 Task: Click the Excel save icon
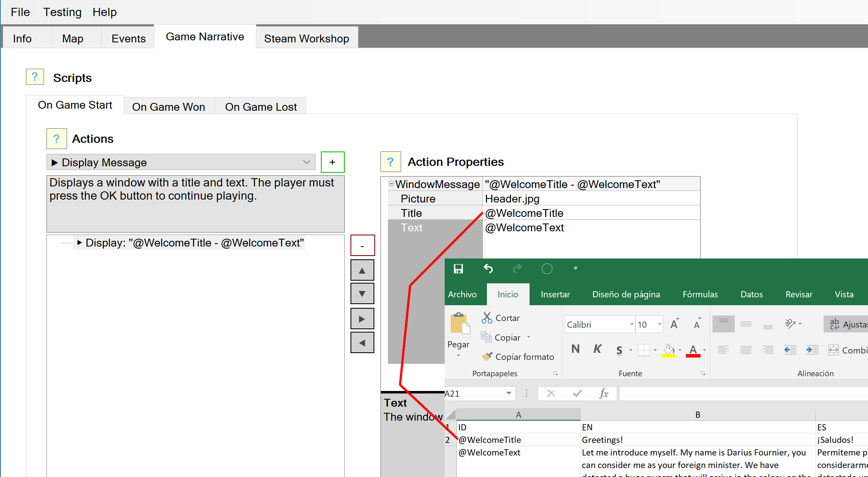tap(458, 269)
